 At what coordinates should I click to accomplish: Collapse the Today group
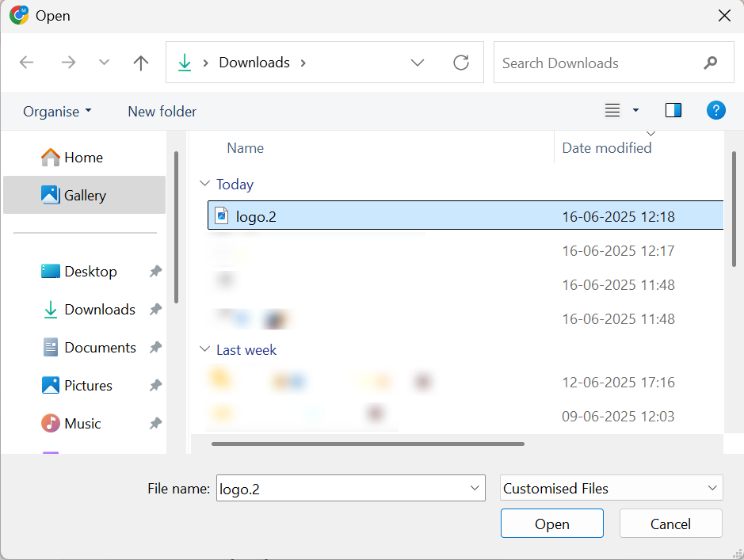click(x=205, y=185)
